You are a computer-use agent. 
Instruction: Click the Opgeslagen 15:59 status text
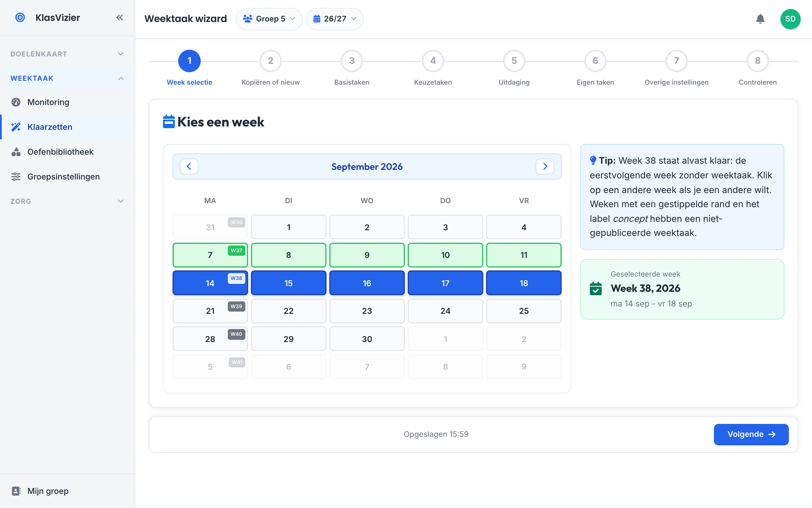pos(436,434)
